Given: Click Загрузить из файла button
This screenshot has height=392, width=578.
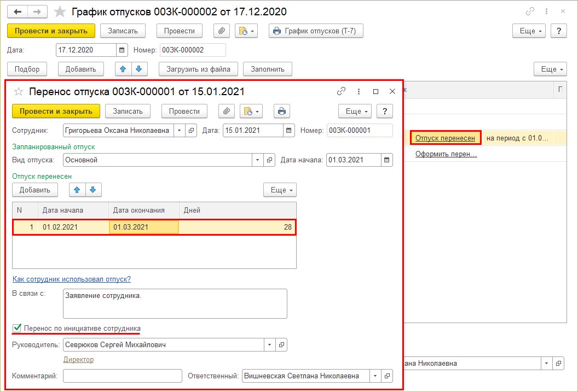Looking at the screenshot, I should click(x=198, y=69).
